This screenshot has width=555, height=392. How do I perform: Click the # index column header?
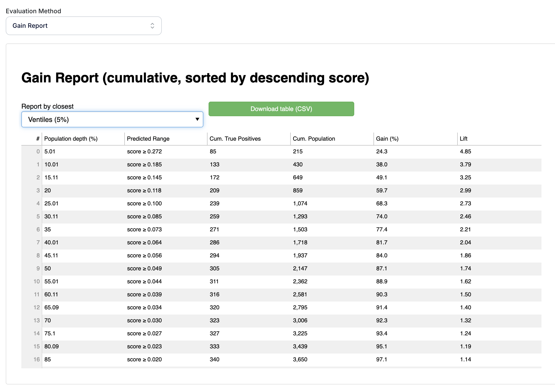(x=38, y=139)
